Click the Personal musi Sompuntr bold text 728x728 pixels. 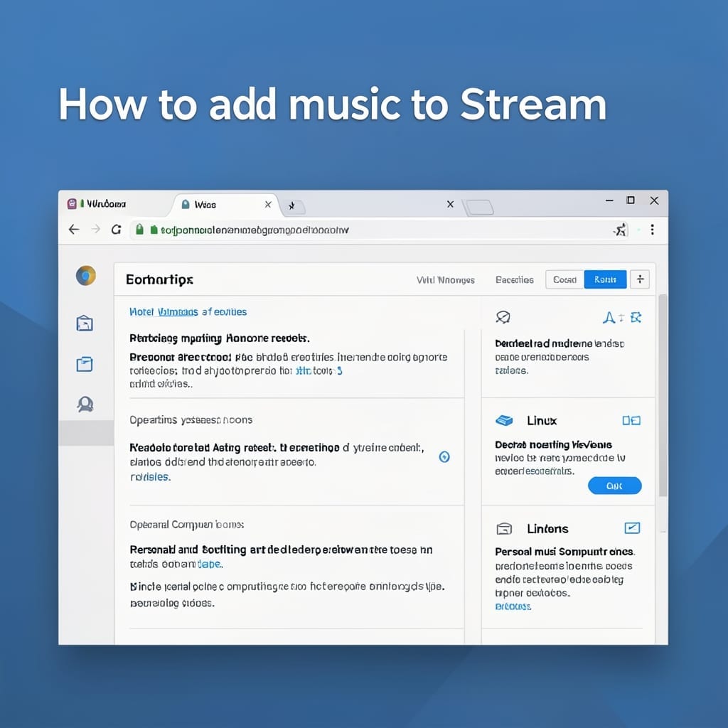[x=565, y=552]
